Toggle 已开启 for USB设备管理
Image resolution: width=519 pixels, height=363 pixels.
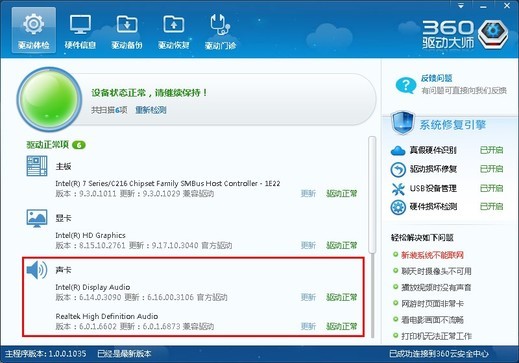click(x=491, y=188)
